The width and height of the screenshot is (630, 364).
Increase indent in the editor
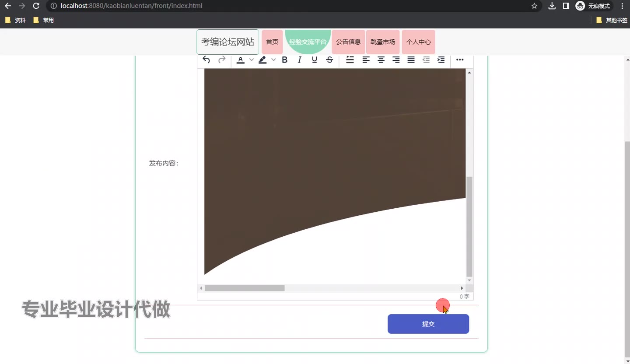[441, 60]
